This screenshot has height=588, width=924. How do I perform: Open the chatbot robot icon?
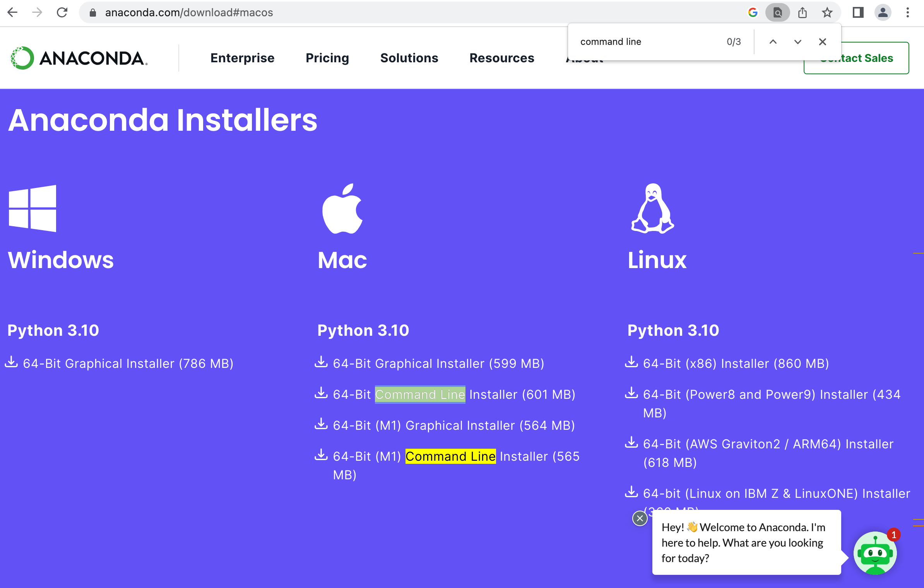(875, 554)
